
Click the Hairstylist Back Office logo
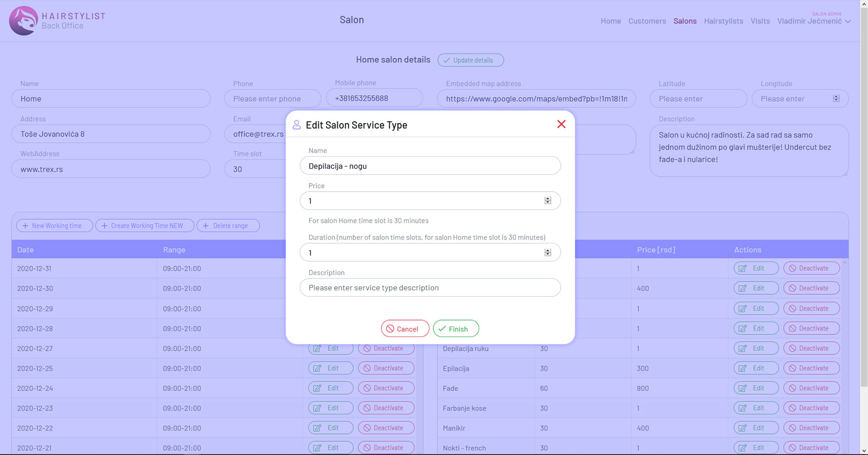click(57, 21)
